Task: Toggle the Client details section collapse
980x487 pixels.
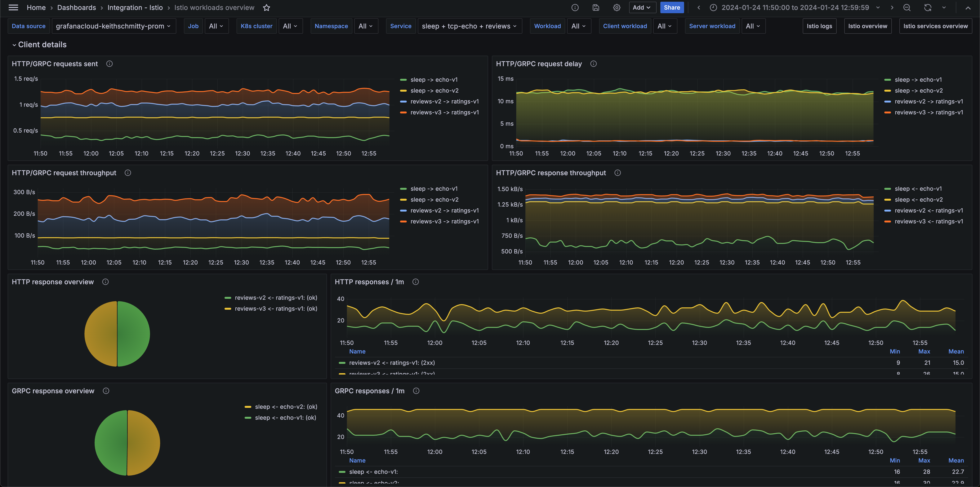Action: [14, 44]
